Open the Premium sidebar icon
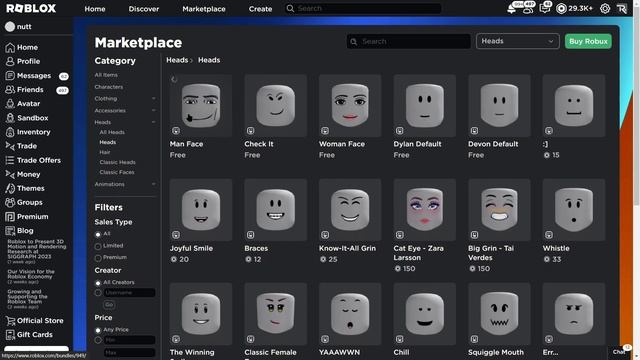Image resolution: width=640 pixels, height=360 pixels. tap(10, 217)
